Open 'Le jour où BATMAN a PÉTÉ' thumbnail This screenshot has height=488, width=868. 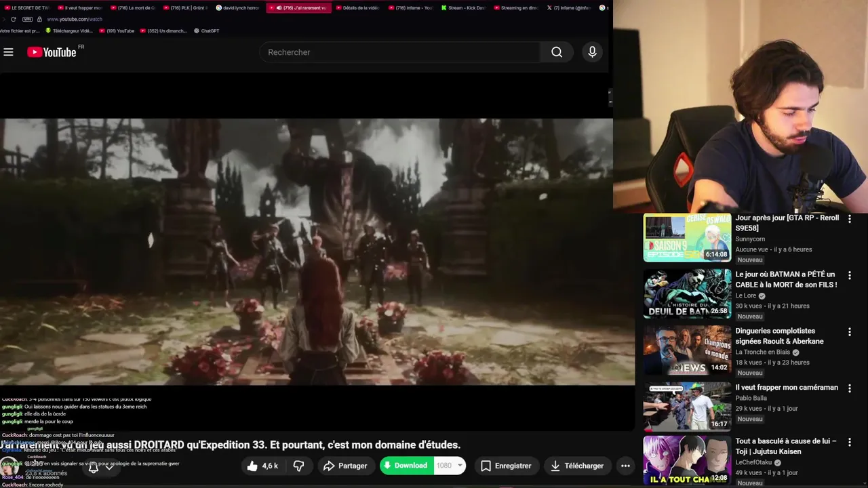coord(687,294)
